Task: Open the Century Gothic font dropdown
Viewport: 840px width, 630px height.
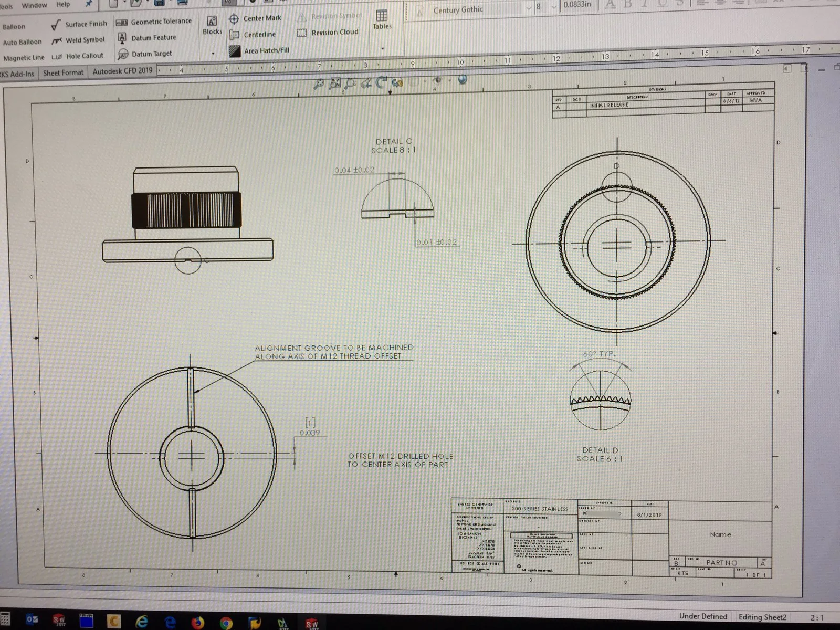Action: (x=528, y=9)
